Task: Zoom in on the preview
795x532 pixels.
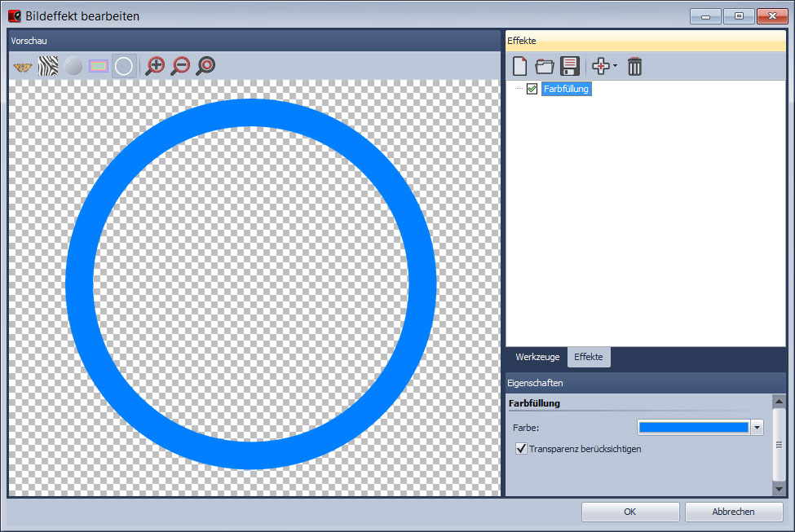Action: click(x=155, y=67)
